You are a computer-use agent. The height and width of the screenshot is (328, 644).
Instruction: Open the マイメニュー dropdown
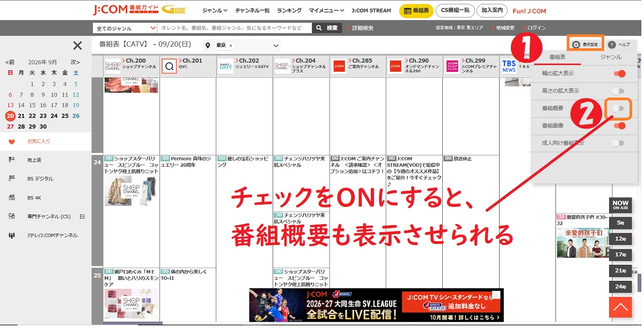pos(327,10)
